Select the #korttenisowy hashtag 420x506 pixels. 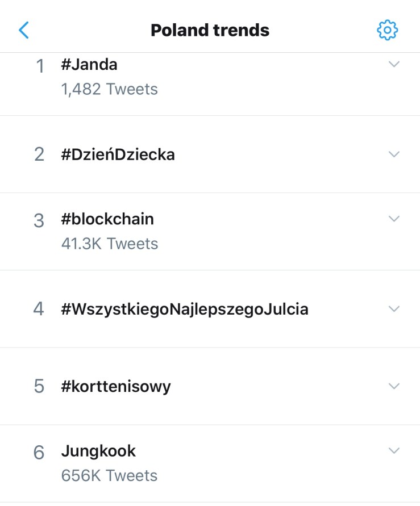coord(116,387)
